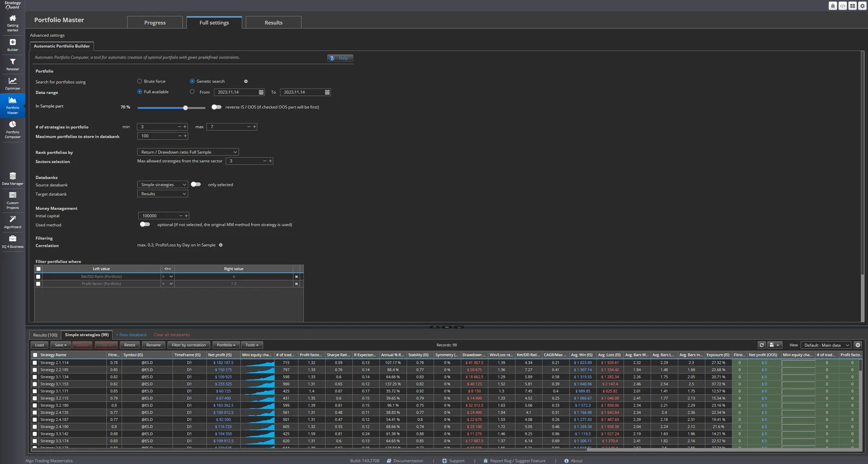This screenshot has height=464, width=868.
Task: Toggle only selected databank switch
Action: (196, 184)
